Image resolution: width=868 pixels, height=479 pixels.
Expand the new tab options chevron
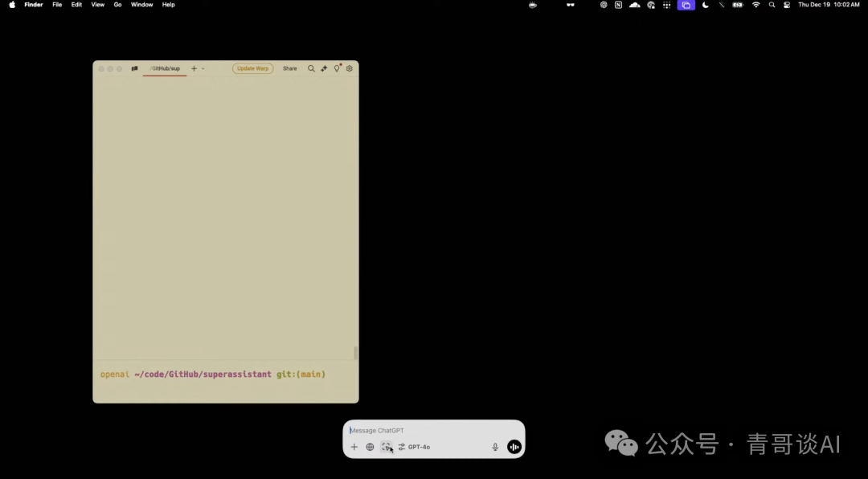[x=203, y=68]
